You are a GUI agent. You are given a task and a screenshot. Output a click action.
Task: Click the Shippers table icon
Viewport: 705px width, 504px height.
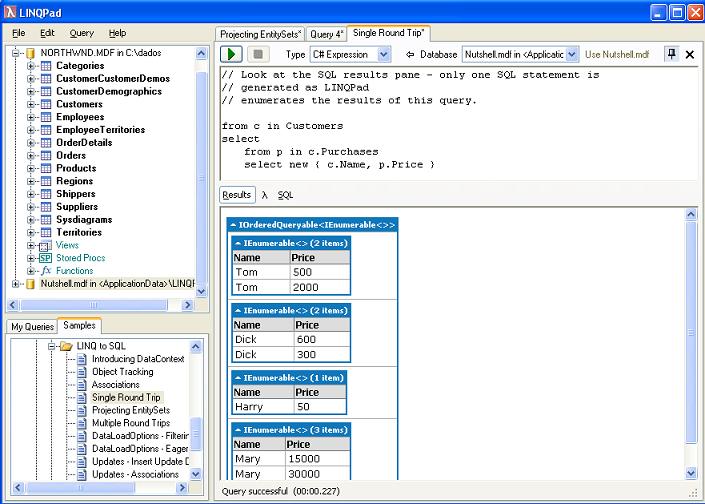pyautogui.click(x=46, y=194)
